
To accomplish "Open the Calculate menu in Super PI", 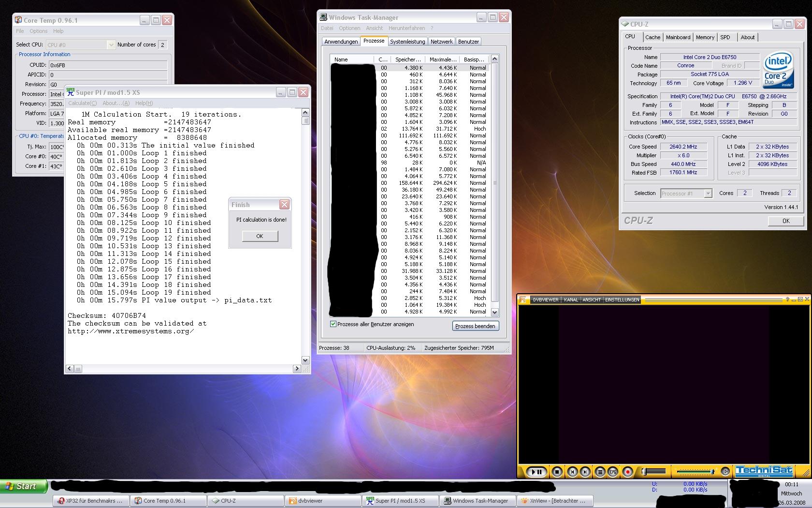I will 82,103.
